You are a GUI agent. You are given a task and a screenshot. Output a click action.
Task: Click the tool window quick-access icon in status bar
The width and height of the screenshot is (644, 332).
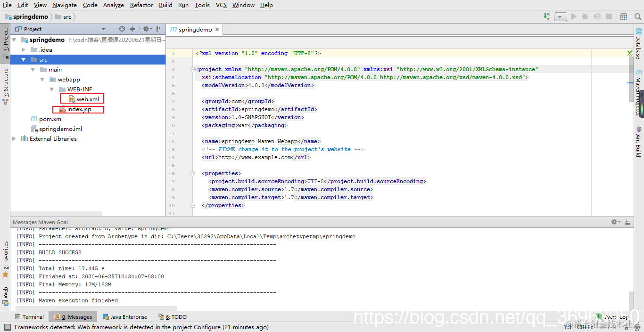click(7, 327)
